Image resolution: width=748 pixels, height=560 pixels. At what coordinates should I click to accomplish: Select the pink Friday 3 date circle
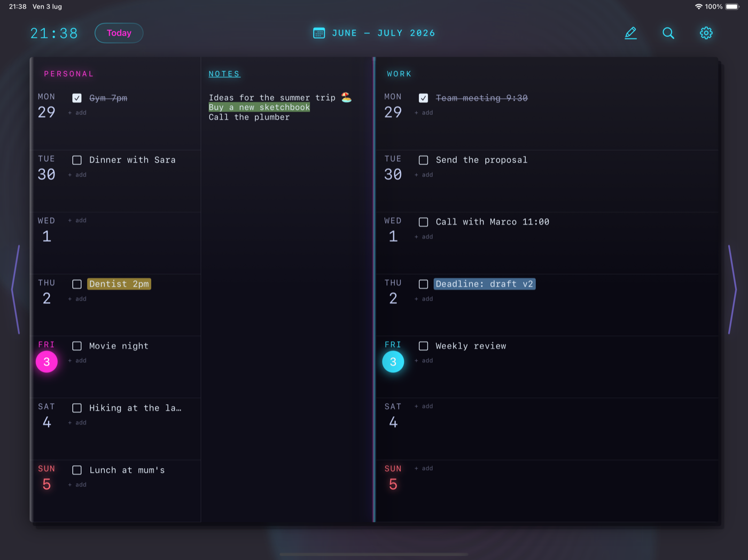46,361
